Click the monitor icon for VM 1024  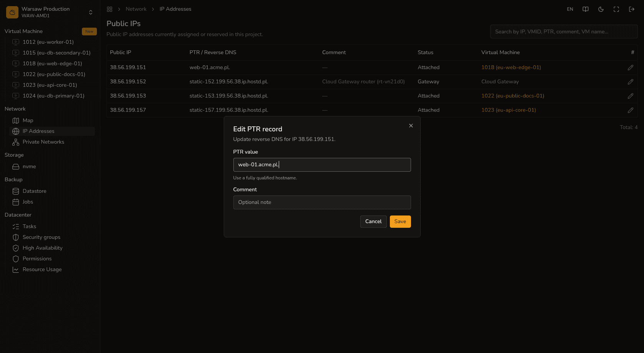tap(16, 96)
